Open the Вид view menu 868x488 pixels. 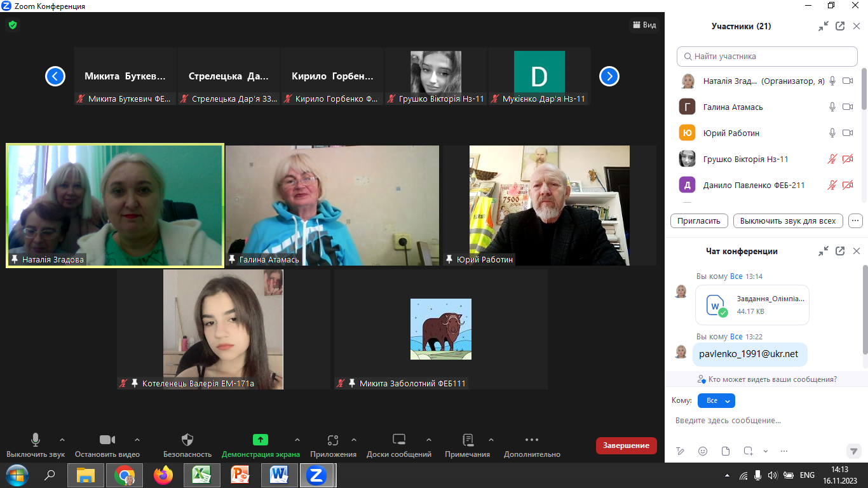(x=644, y=25)
